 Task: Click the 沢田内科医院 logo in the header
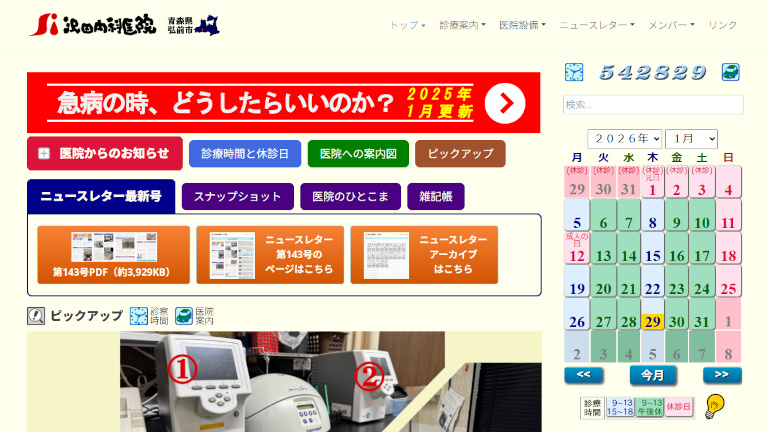pyautogui.click(x=92, y=25)
